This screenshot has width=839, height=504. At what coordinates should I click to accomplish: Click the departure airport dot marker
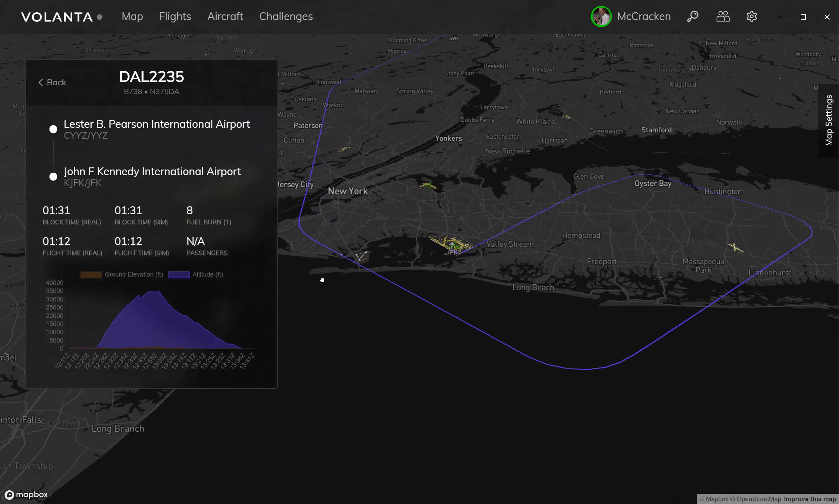click(x=53, y=129)
